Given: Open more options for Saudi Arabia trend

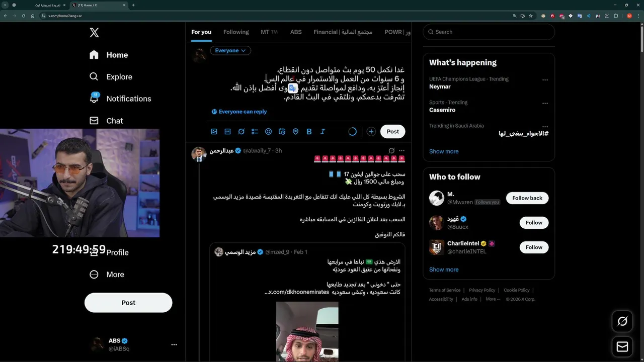Looking at the screenshot, I should pos(545,126).
